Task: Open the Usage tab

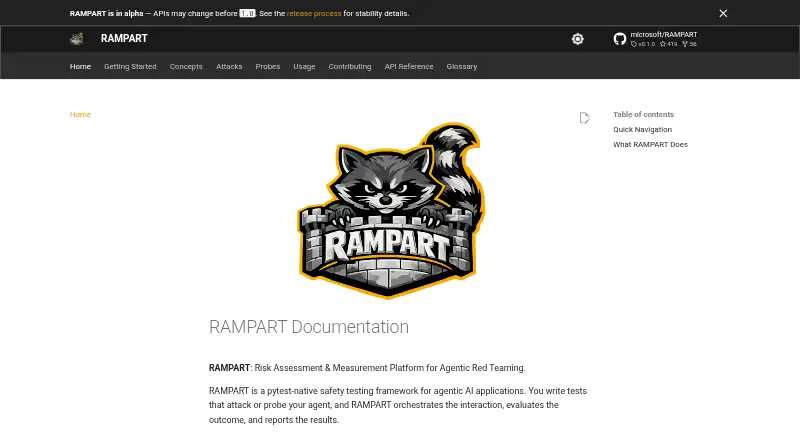Action: pos(304,66)
